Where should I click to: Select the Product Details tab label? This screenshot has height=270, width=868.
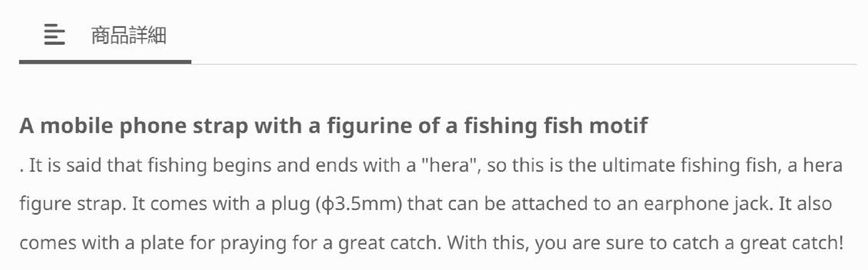point(128,35)
